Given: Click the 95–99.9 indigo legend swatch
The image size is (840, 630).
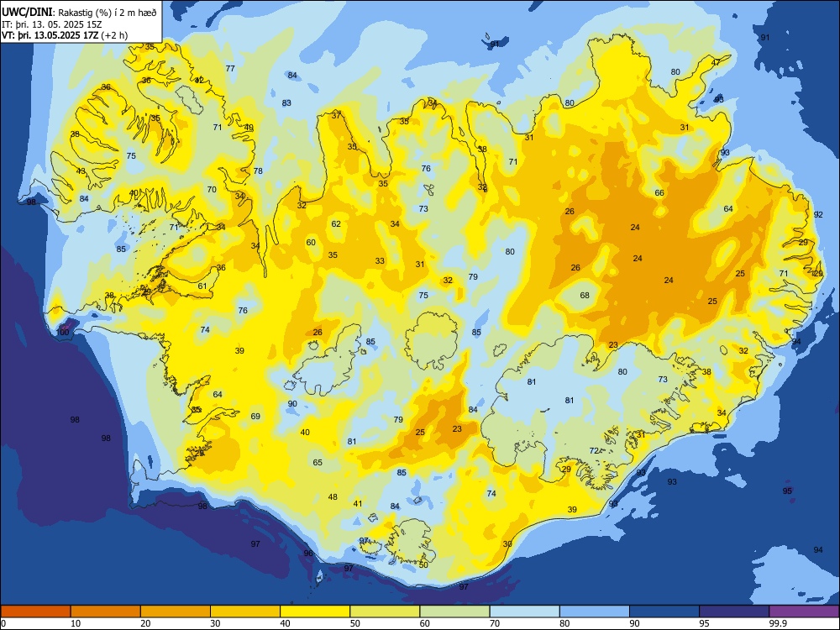Looking at the screenshot, I should (x=734, y=612).
